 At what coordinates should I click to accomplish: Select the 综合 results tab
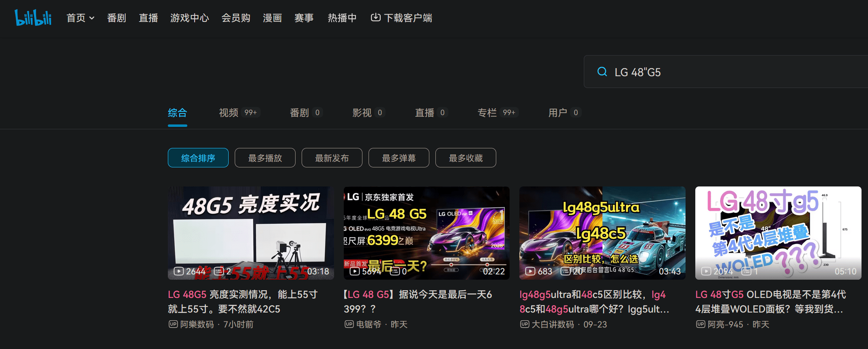(x=178, y=113)
